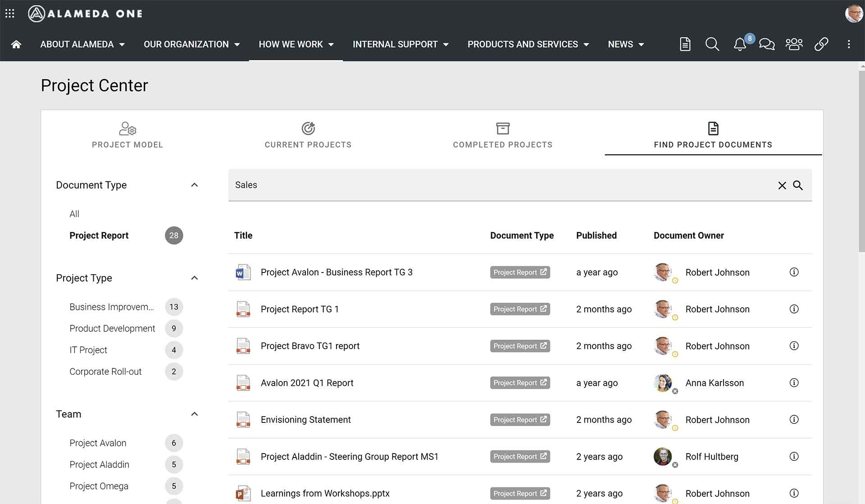The image size is (865, 504).
Task: Open the user profile avatar
Action: pos(854,14)
